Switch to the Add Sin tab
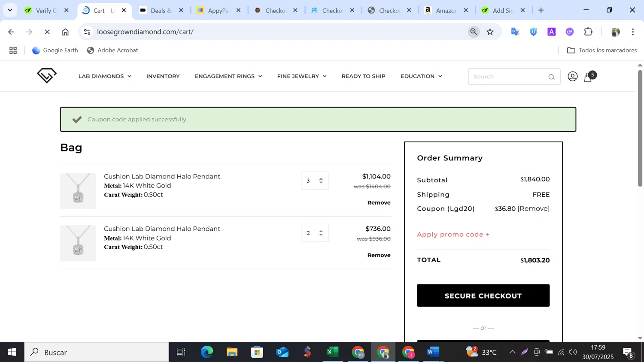The image size is (644, 362). 502,10
